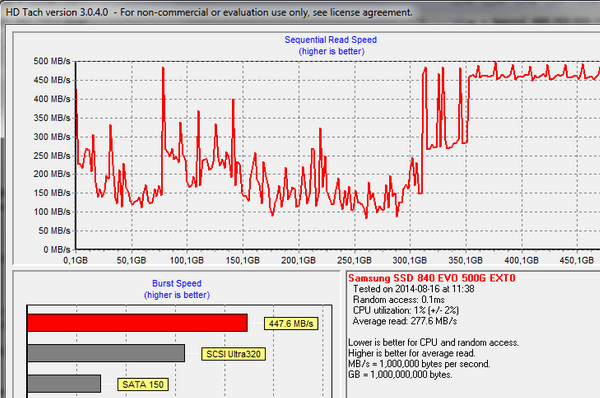
Task: Click the 'SATA 150' yellow label
Action: (x=143, y=385)
